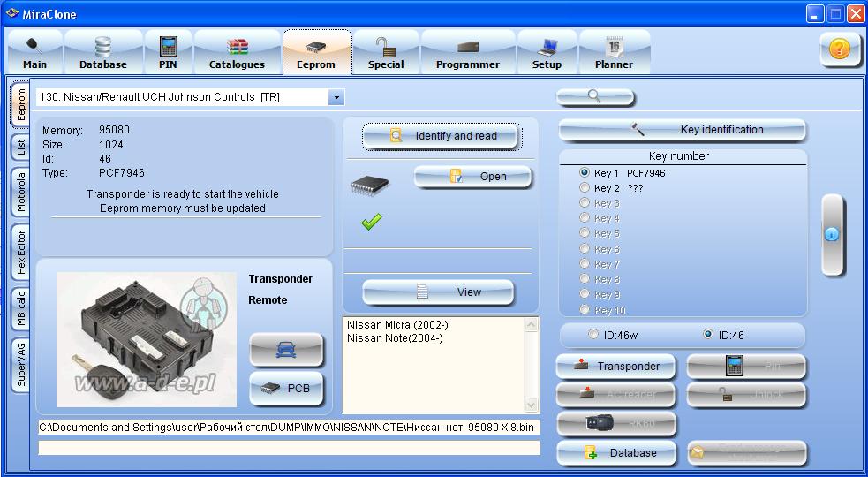
Task: Click the Transponder label text
Action: pyautogui.click(x=280, y=278)
